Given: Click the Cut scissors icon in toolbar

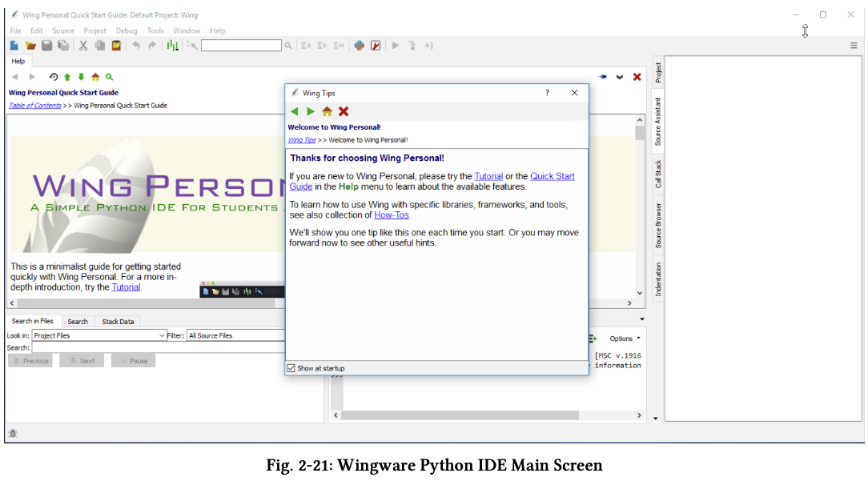Looking at the screenshot, I should pos(82,46).
